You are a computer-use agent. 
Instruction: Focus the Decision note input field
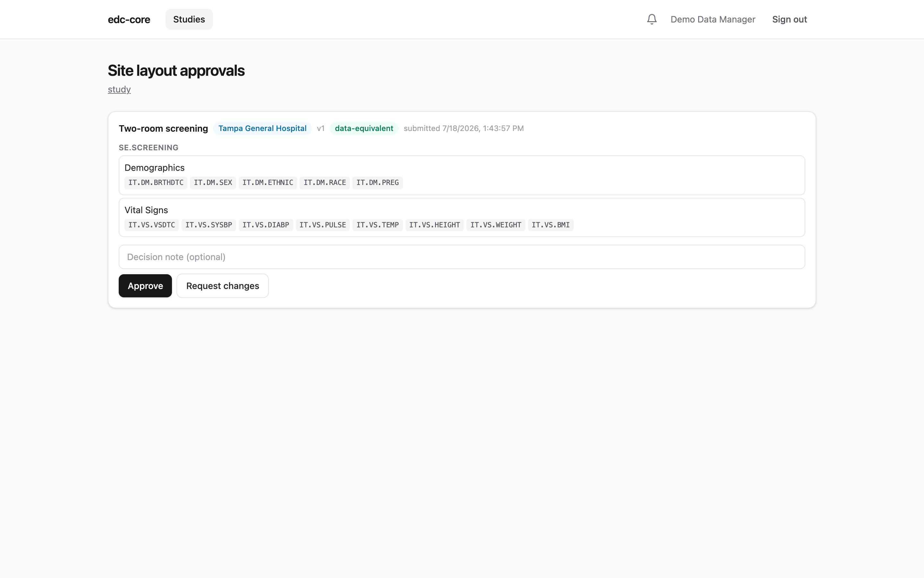click(462, 257)
